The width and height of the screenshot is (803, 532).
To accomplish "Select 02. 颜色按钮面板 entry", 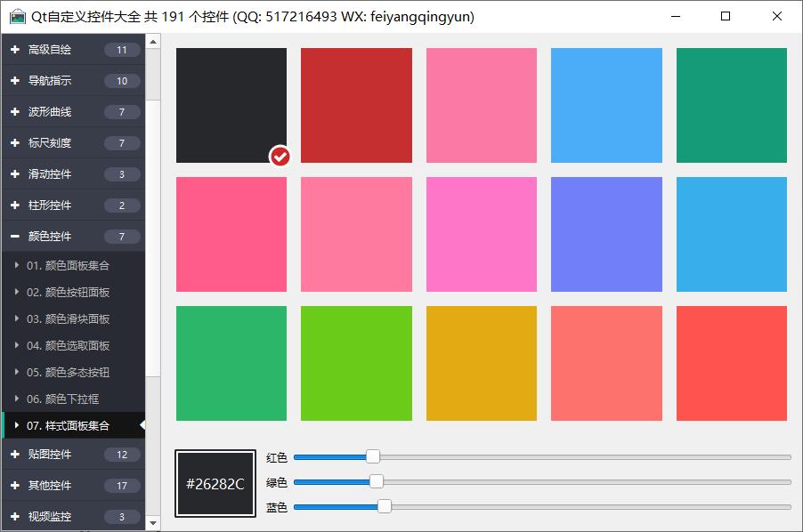I will click(x=68, y=292).
